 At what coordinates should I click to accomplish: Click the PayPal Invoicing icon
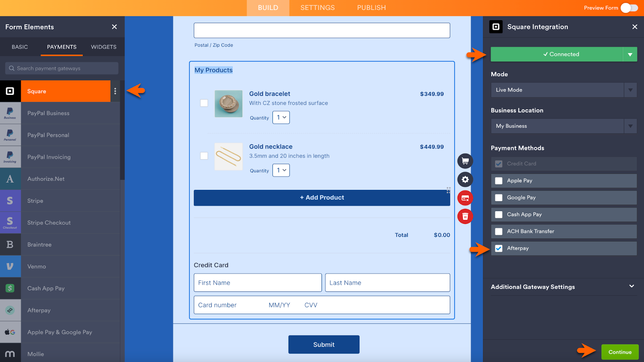click(x=10, y=157)
